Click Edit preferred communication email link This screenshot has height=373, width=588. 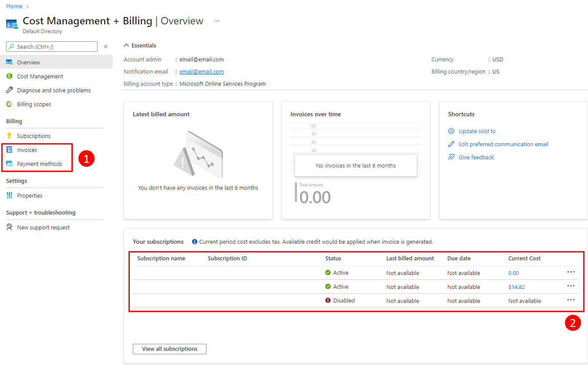tap(503, 144)
